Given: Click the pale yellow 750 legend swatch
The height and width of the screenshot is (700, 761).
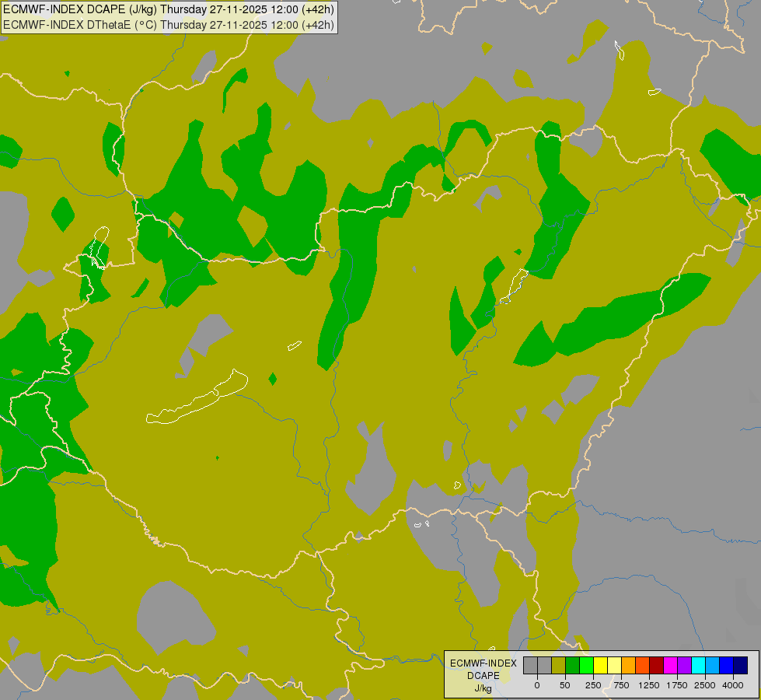Looking at the screenshot, I should (614, 665).
